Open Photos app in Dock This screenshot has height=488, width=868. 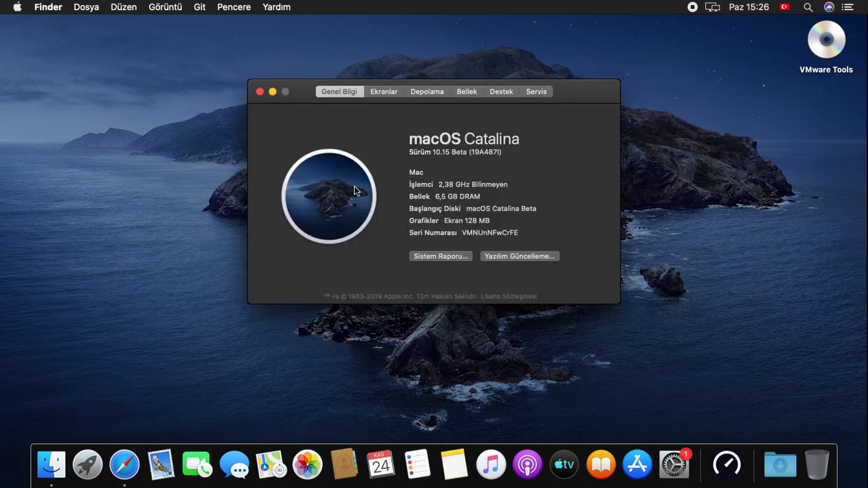coord(307,465)
